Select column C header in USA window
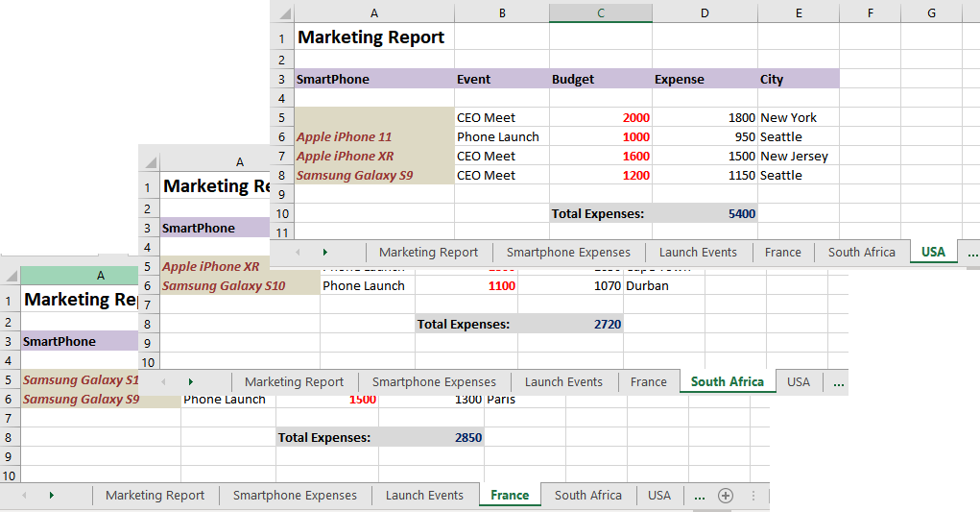 pyautogui.click(x=601, y=13)
